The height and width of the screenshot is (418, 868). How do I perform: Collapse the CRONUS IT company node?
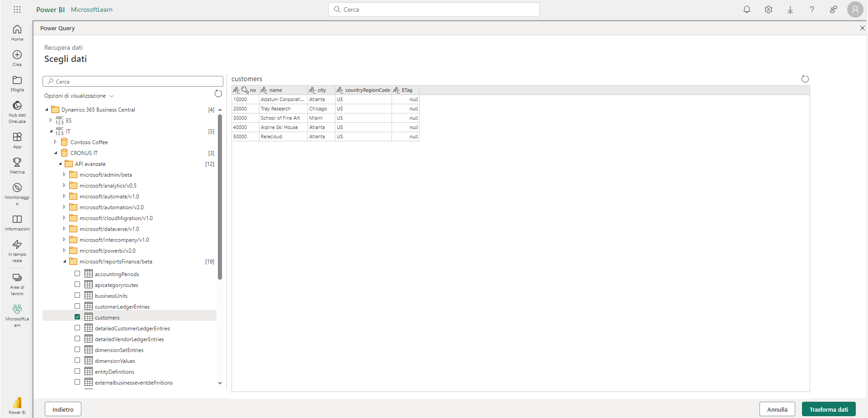[56, 153]
